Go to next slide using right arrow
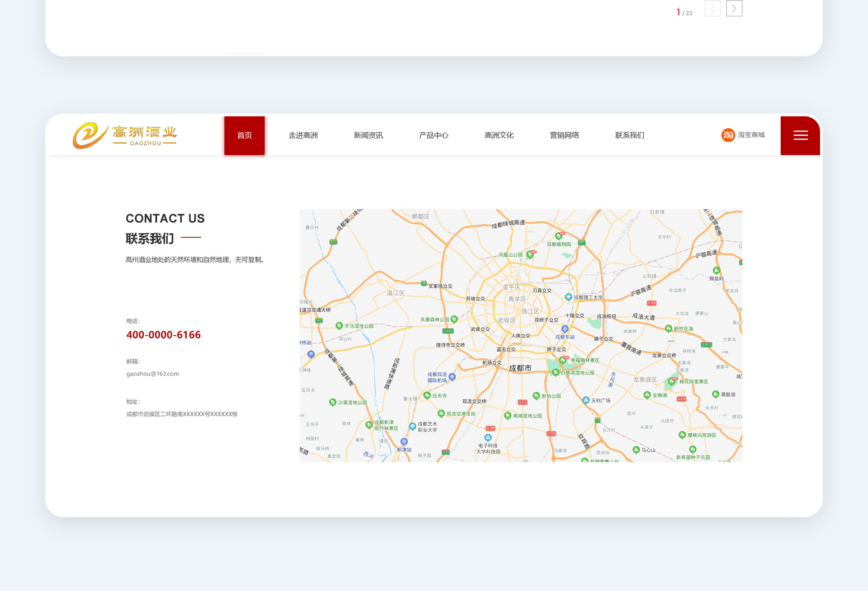The width and height of the screenshot is (868, 591). pos(734,9)
